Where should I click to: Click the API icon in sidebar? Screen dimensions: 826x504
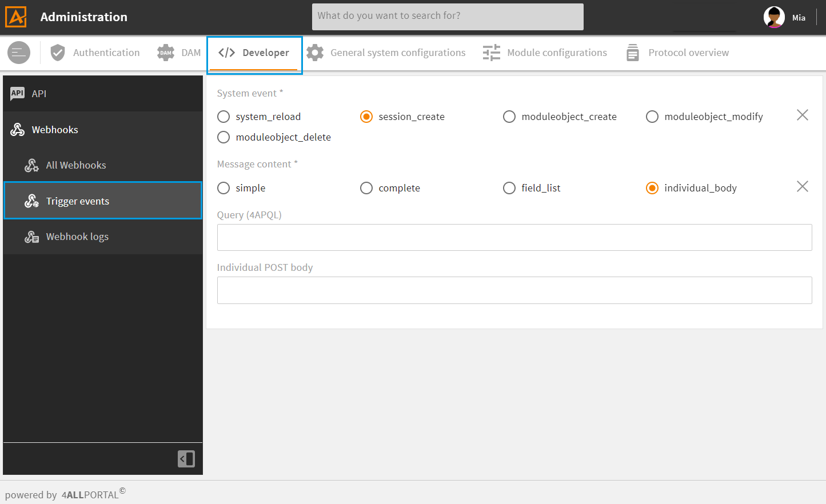(x=18, y=94)
